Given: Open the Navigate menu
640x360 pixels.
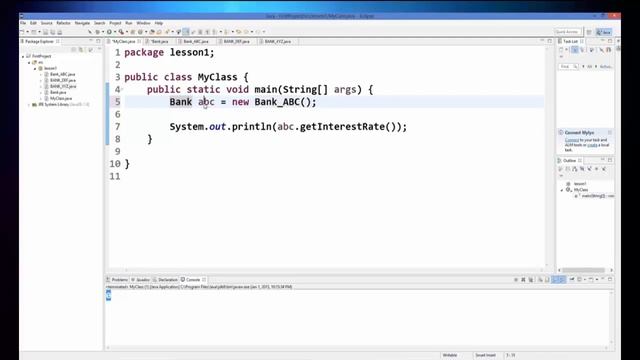Looking at the screenshot, I should [82, 23].
